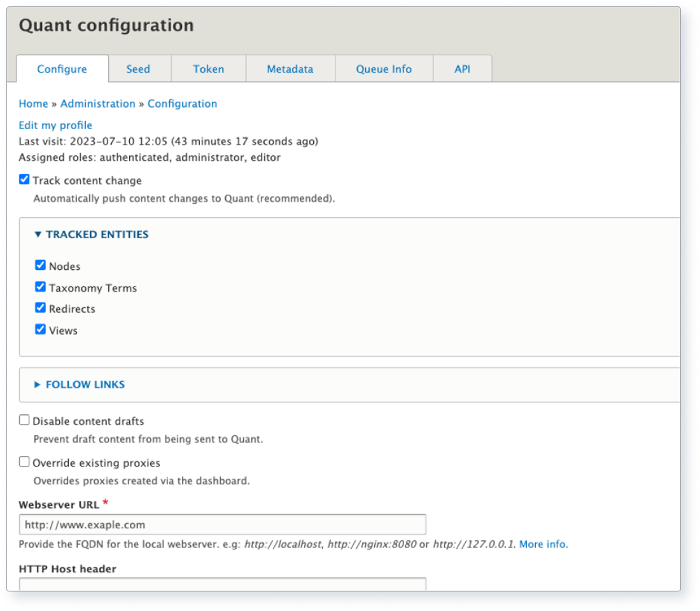Open the Token tab
The width and height of the screenshot is (700, 611).
pos(207,69)
